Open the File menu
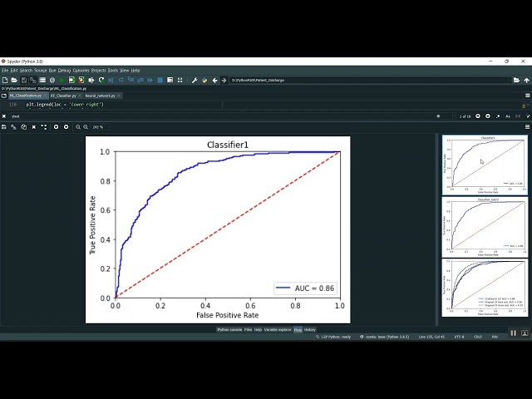This screenshot has width=532, height=399. coord(5,70)
